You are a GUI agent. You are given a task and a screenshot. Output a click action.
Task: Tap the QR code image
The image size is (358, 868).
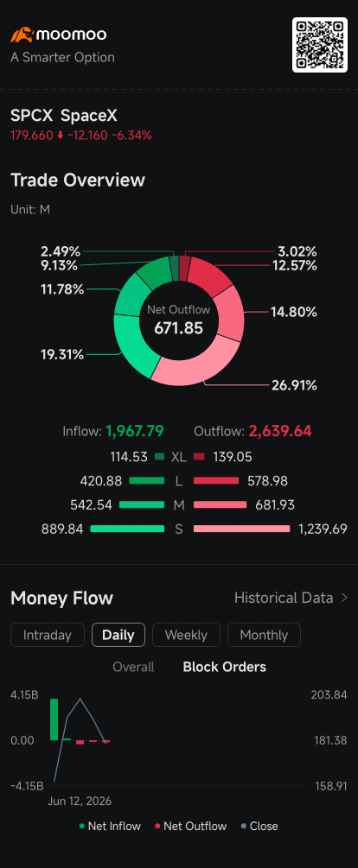[320, 45]
